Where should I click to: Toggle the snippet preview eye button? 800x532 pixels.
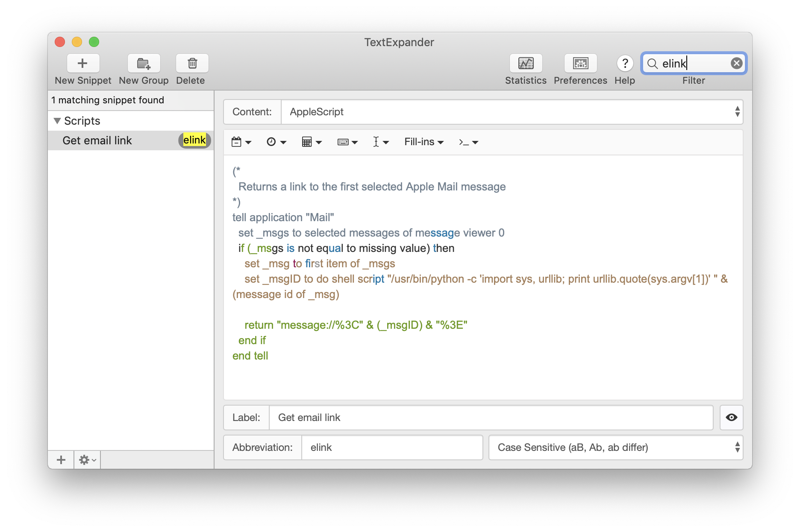click(x=731, y=418)
